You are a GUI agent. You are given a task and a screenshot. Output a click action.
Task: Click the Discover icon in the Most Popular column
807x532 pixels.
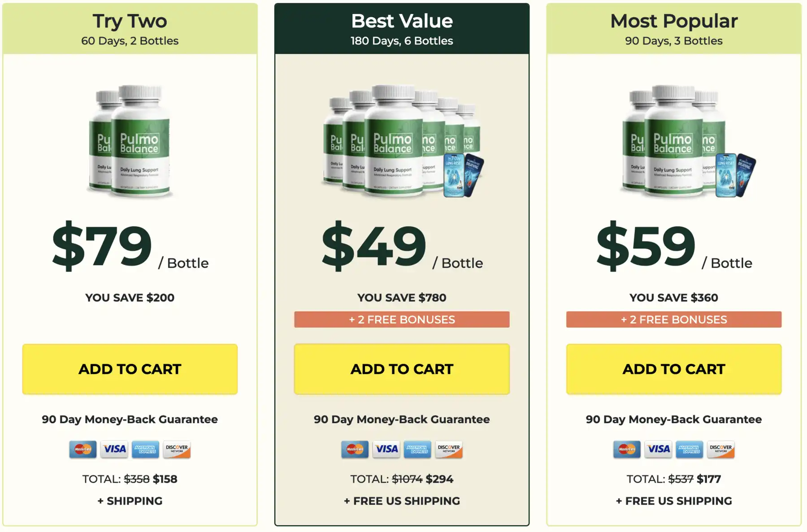pyautogui.click(x=721, y=450)
